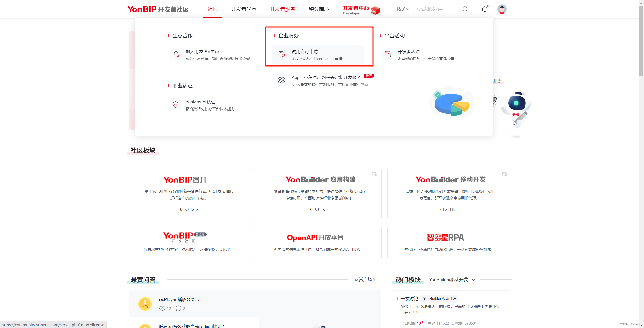Open the 开发者学堂 menu item
This screenshot has height=328, width=644.
tap(244, 9)
